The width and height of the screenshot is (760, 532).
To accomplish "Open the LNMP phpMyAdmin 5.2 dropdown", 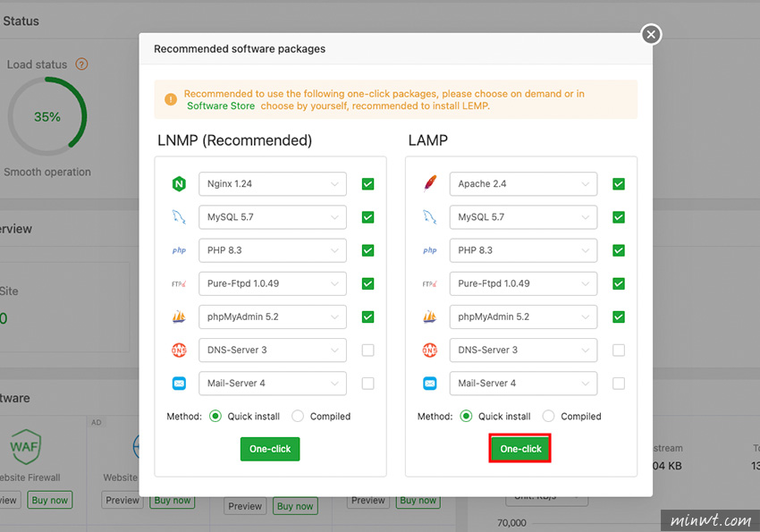I will [273, 317].
